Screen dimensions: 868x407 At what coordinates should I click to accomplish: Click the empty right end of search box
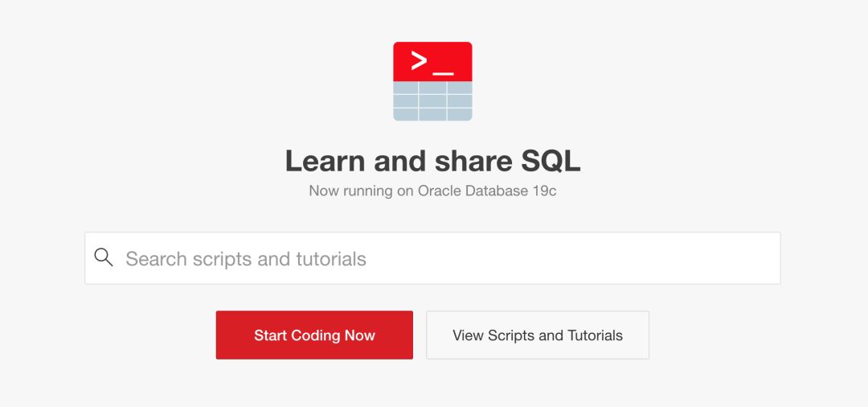pos(723,258)
